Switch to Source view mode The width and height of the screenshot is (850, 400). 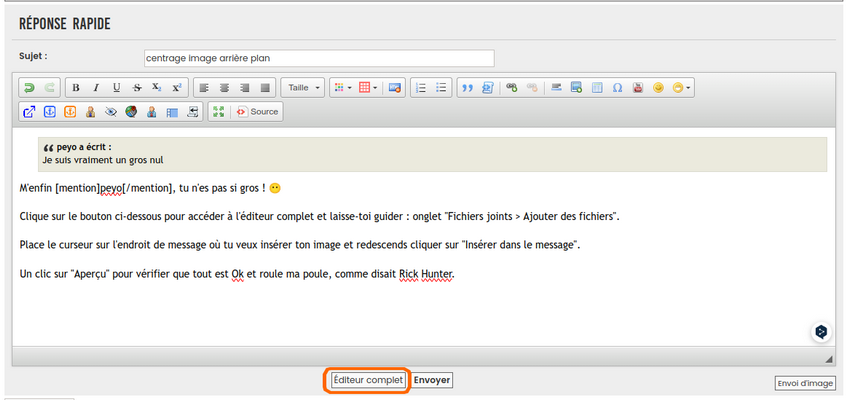click(257, 112)
